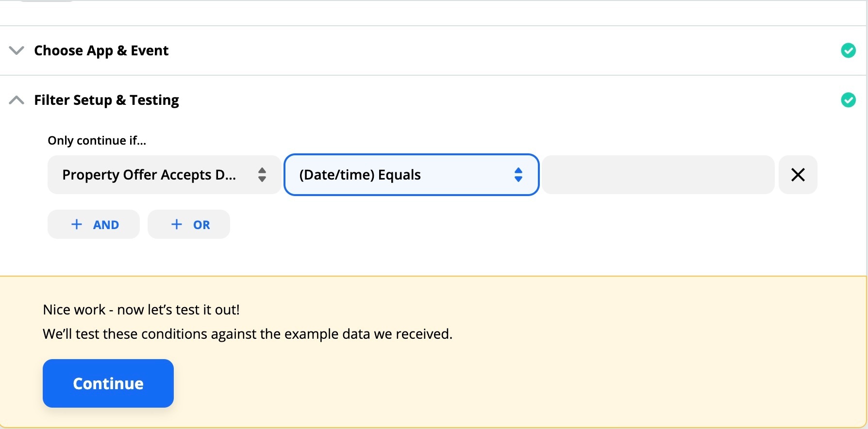Click the Nice work test message text
Viewport: 868px width, 429px height.
[x=141, y=310]
